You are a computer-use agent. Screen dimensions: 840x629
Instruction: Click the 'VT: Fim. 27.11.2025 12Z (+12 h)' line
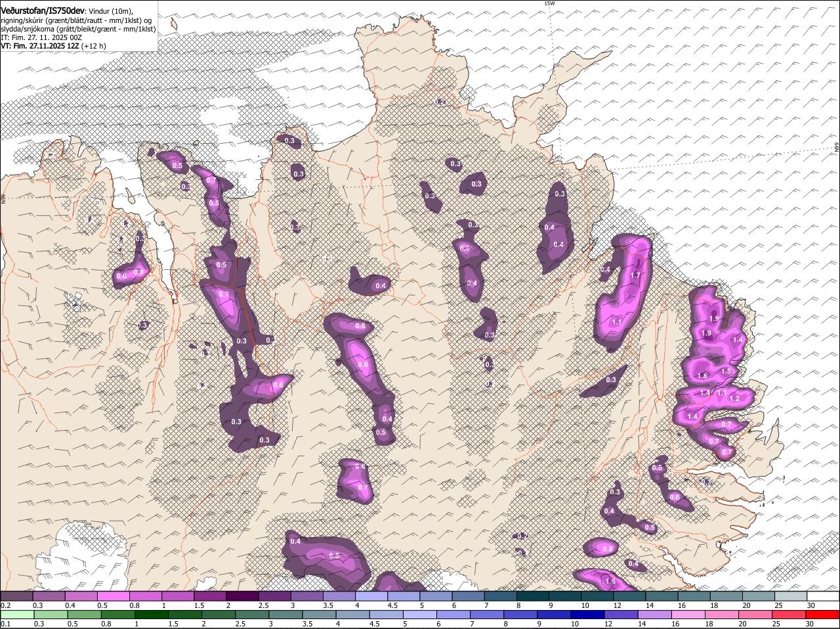(x=53, y=46)
